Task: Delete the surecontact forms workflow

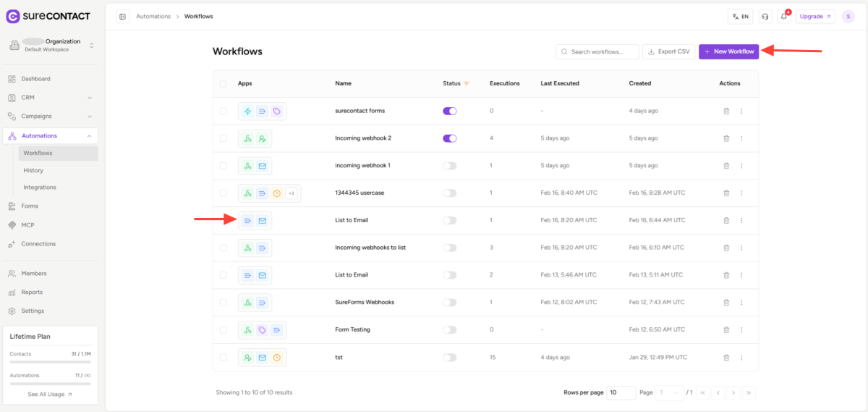Action: [726, 111]
